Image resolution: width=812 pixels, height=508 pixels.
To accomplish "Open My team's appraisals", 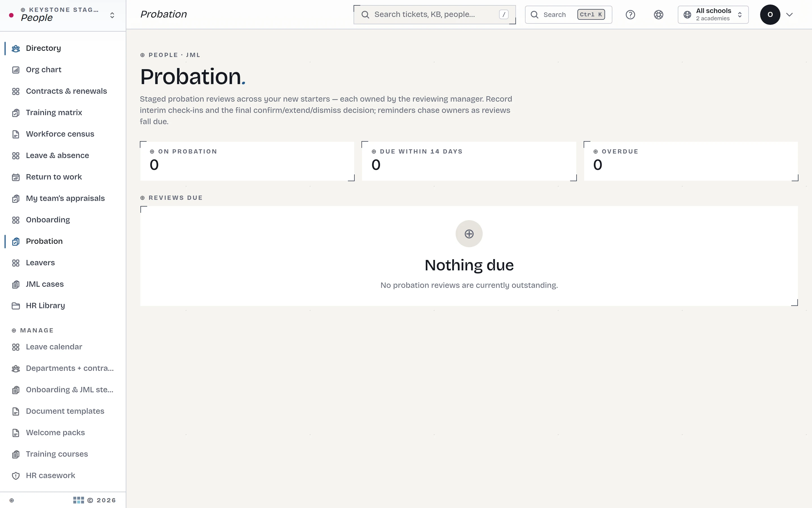I will tap(63, 199).
